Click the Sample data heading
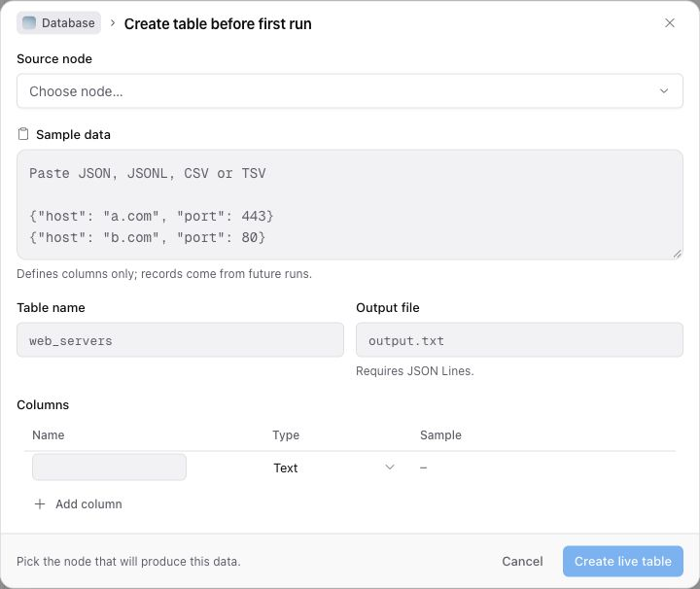 click(73, 134)
